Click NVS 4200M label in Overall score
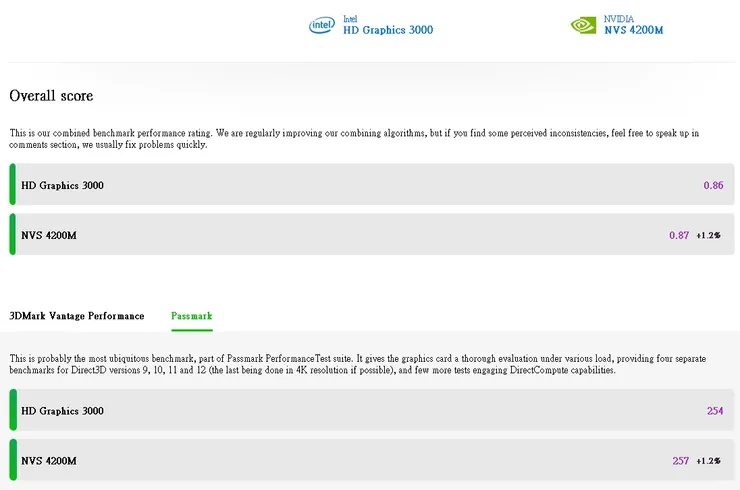Image resolution: width=740 pixels, height=490 pixels. 48,235
